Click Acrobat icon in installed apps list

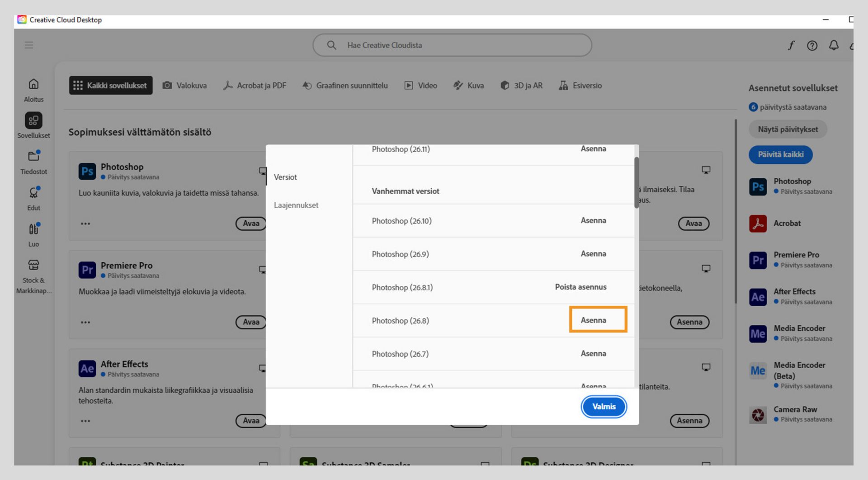[758, 223]
